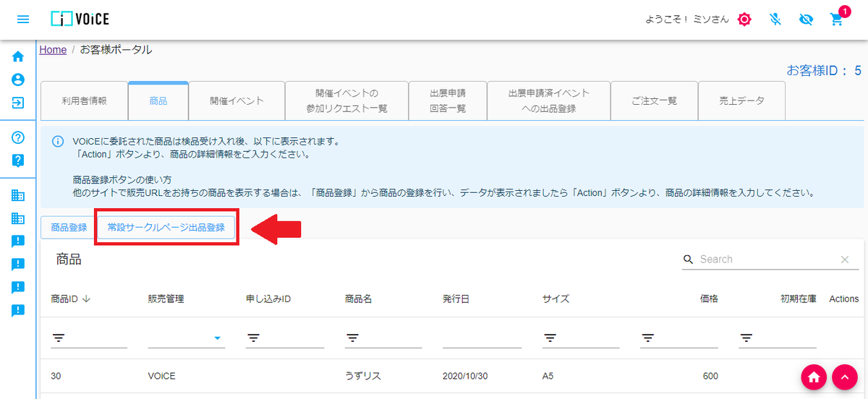Viewport: 868px width, 399px height.
Task: Click the red brightness theme icon
Action: pos(744,20)
